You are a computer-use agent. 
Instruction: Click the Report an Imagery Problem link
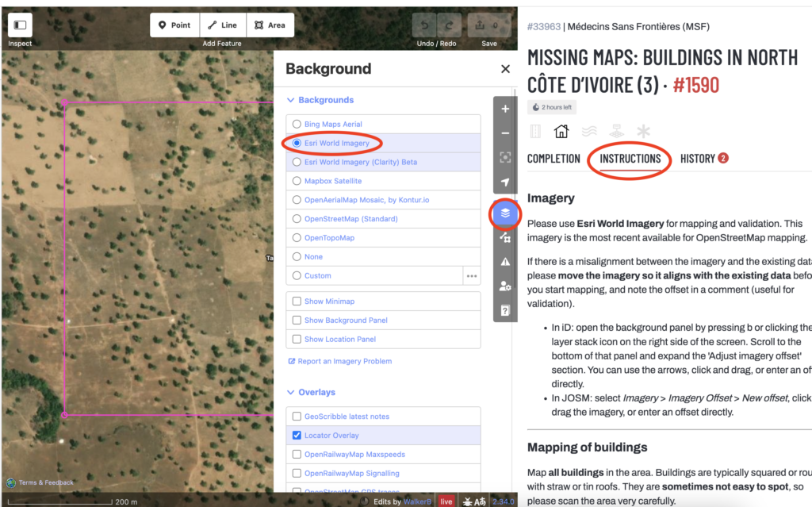pos(340,361)
